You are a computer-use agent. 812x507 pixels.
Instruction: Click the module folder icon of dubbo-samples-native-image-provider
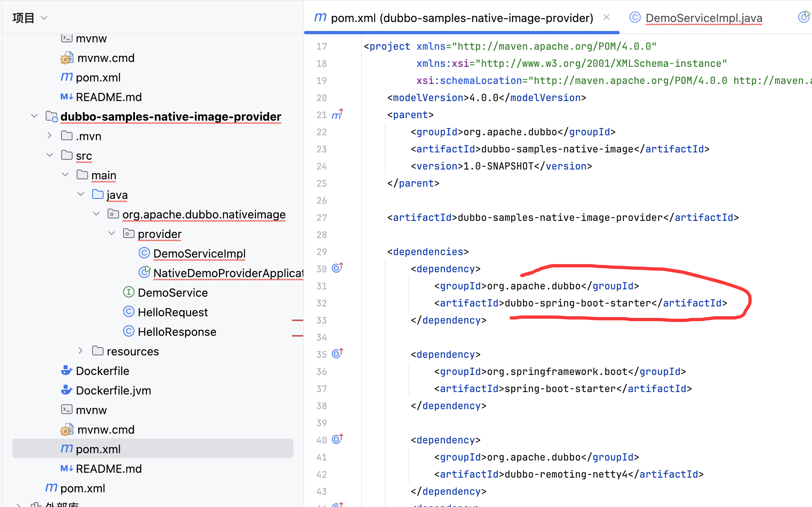point(51,116)
